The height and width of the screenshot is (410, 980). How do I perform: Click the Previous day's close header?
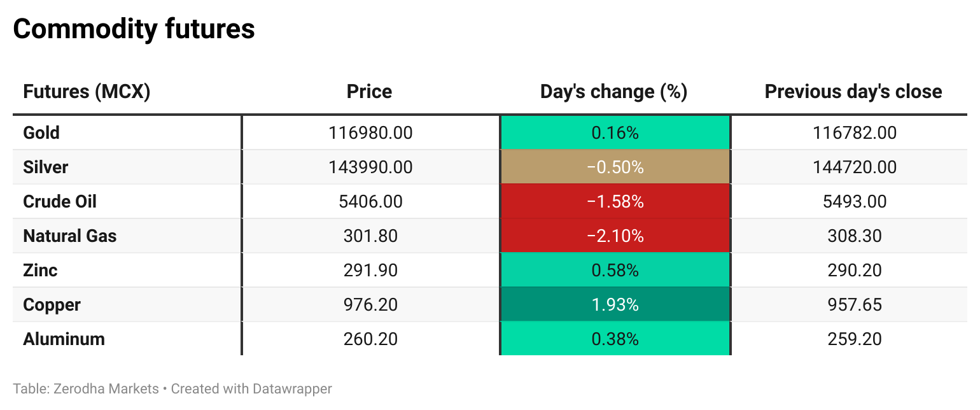point(853,92)
